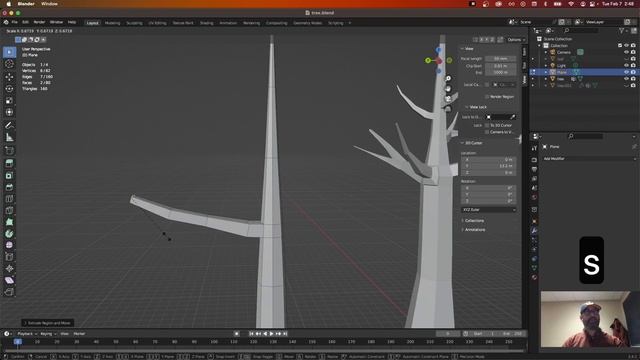
Task: Disable Camera object in renders
Action: pyautogui.click(x=633, y=52)
